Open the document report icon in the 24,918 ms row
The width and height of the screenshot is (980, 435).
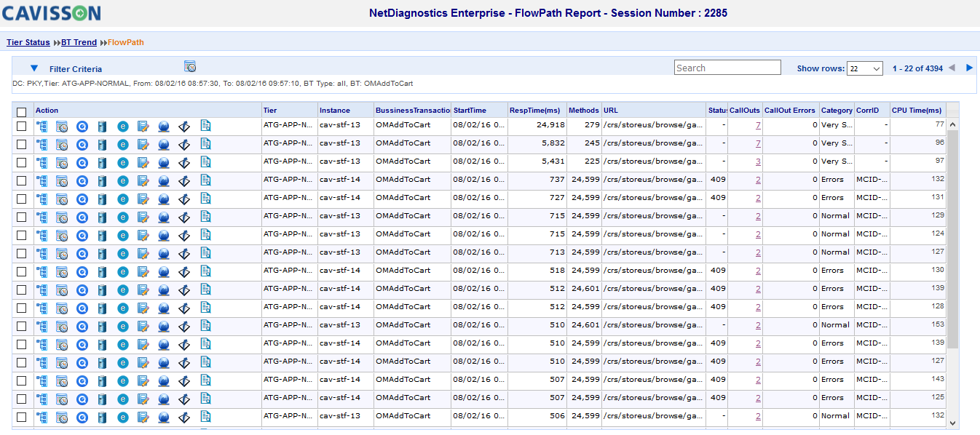(x=205, y=125)
